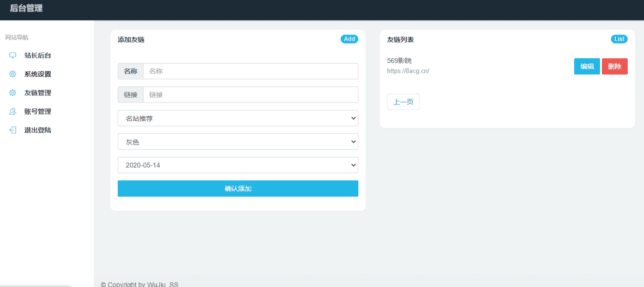Open the 名站推荐 category dropdown
Viewport: 644px width, 287px height.
coord(238,118)
